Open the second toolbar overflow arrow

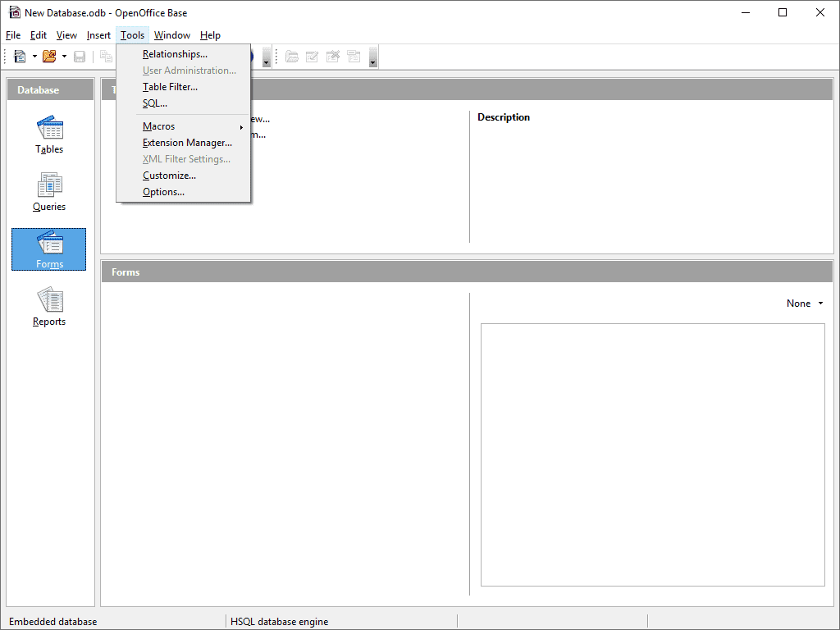click(373, 57)
